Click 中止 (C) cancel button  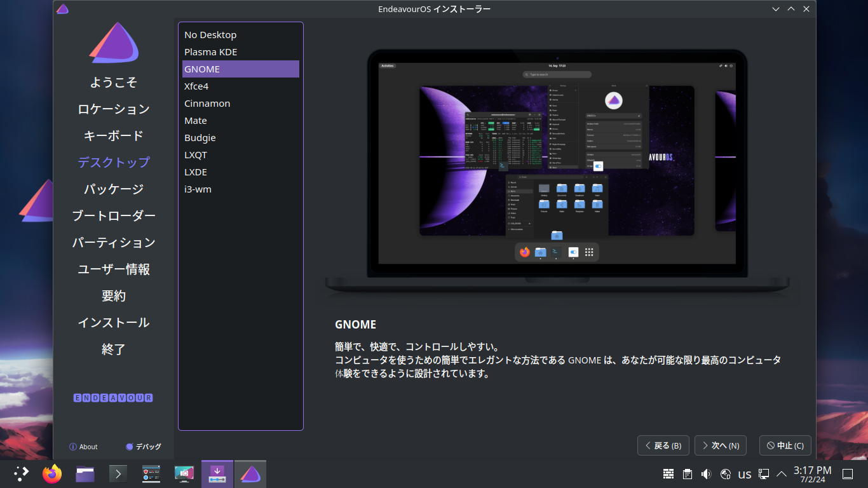pyautogui.click(x=785, y=445)
